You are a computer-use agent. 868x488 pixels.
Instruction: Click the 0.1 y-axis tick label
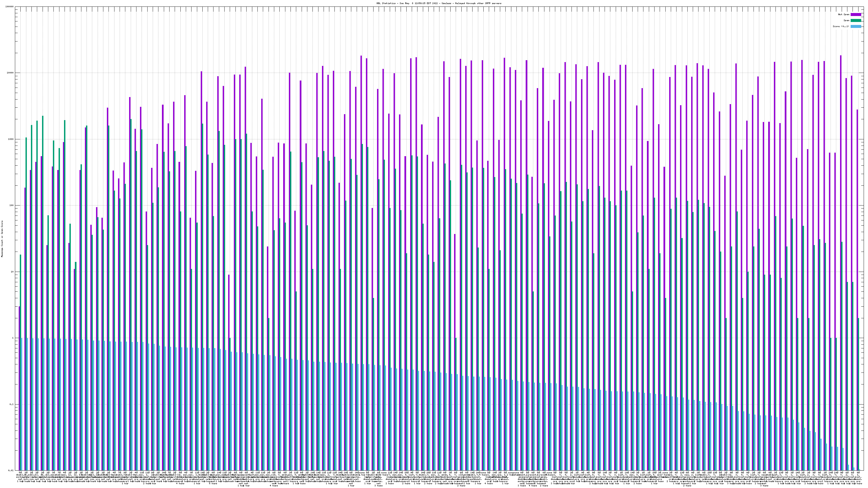coord(12,404)
